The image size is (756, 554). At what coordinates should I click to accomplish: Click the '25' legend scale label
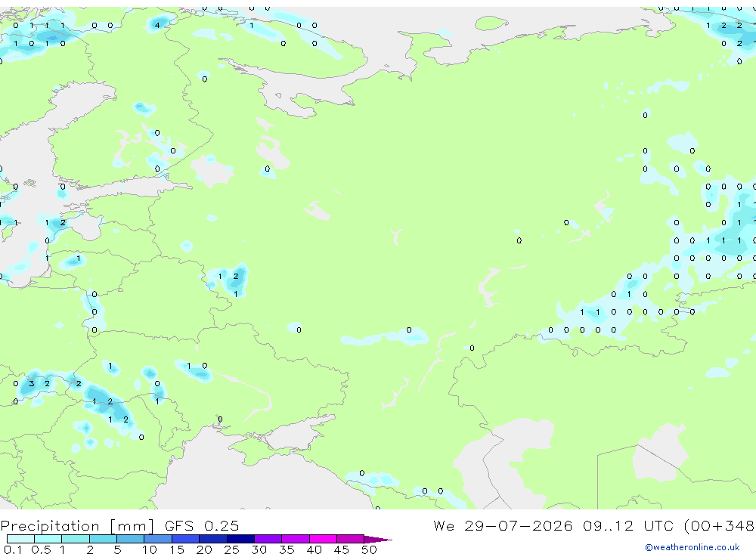(231, 549)
